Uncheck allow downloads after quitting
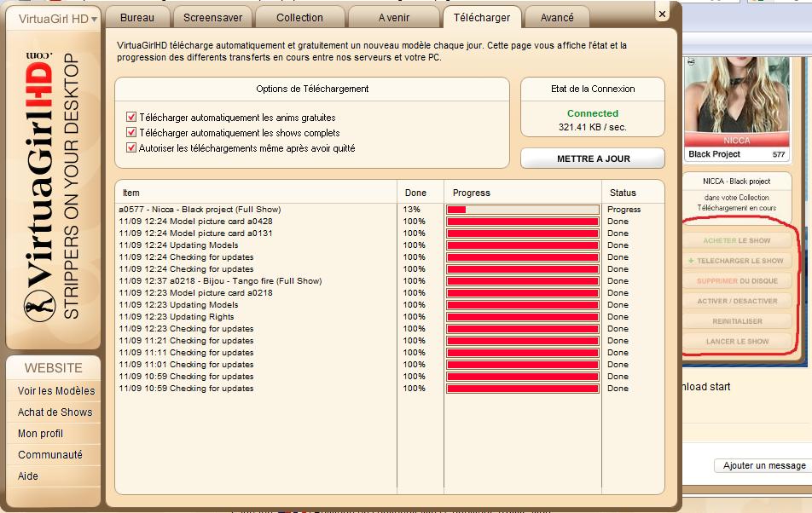The height and width of the screenshot is (513, 812). [131, 148]
